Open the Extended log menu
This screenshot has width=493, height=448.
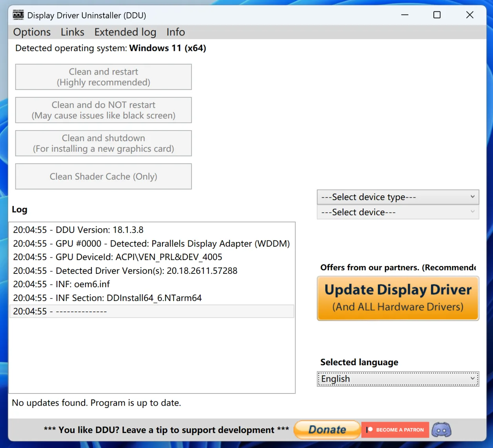click(125, 32)
